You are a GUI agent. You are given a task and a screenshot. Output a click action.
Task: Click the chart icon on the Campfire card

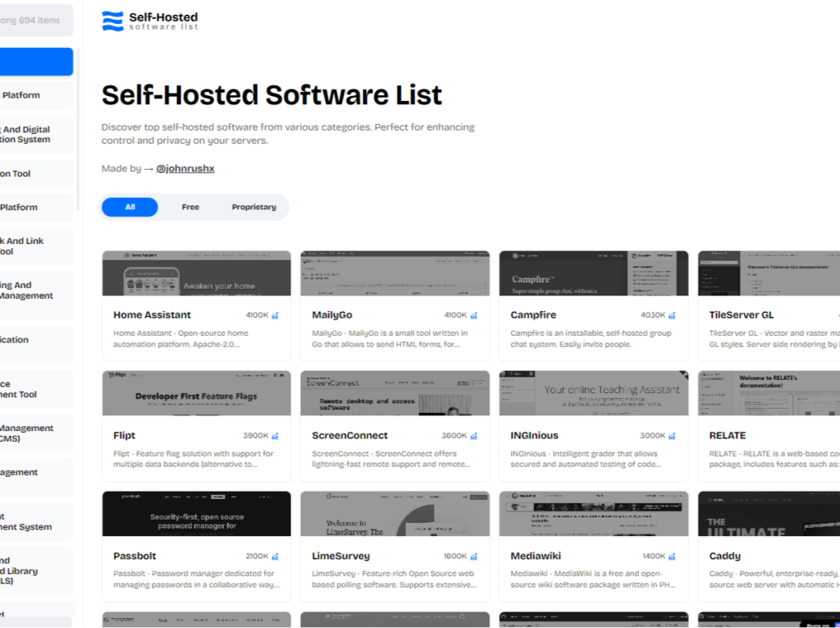pos(672,315)
